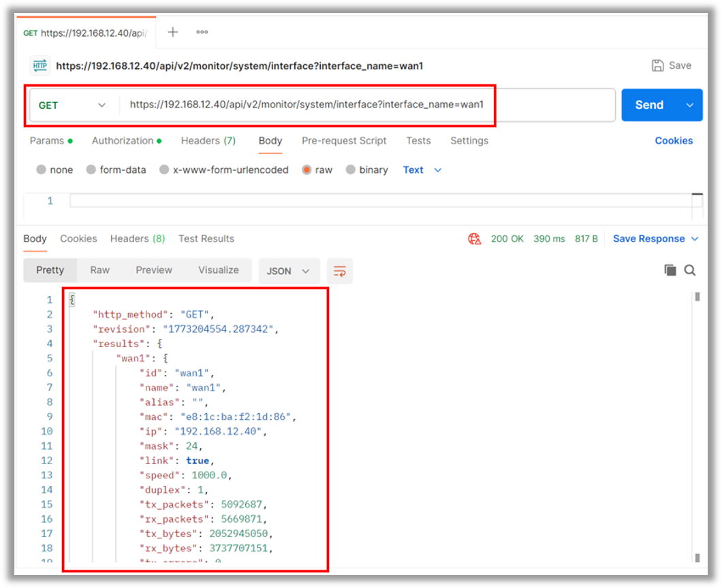Open the Cookies link

(674, 140)
